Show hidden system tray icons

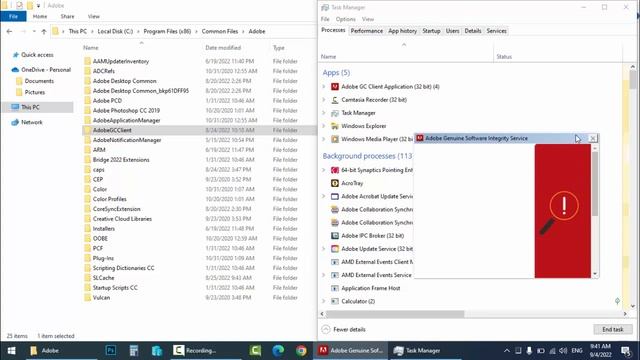(x=507, y=350)
